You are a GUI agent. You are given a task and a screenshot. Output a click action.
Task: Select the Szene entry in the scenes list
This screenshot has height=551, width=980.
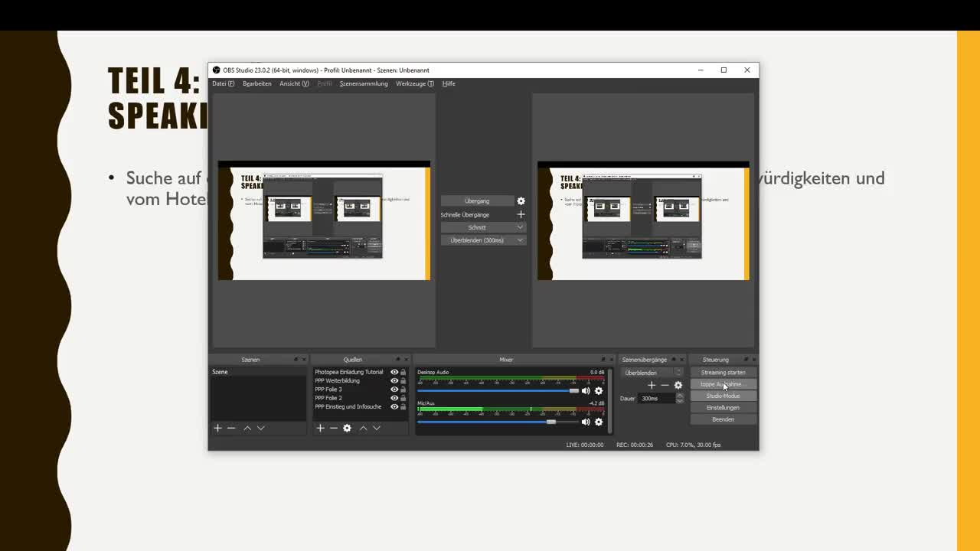point(258,372)
